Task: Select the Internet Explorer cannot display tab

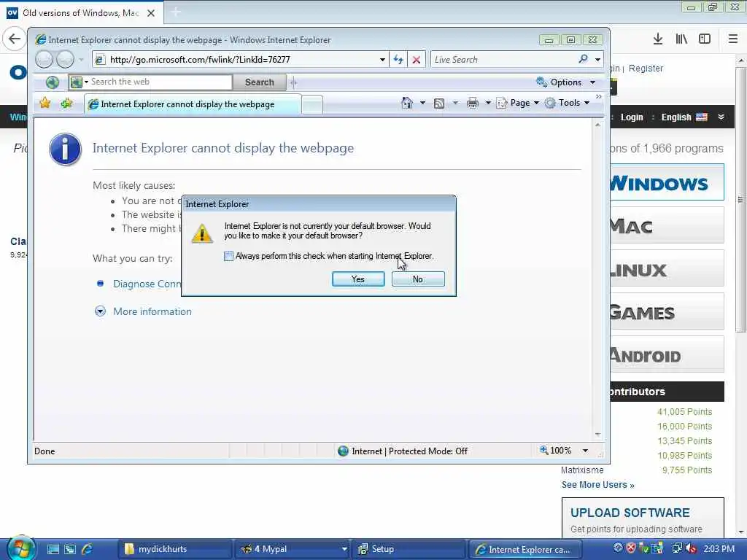Action: click(193, 104)
